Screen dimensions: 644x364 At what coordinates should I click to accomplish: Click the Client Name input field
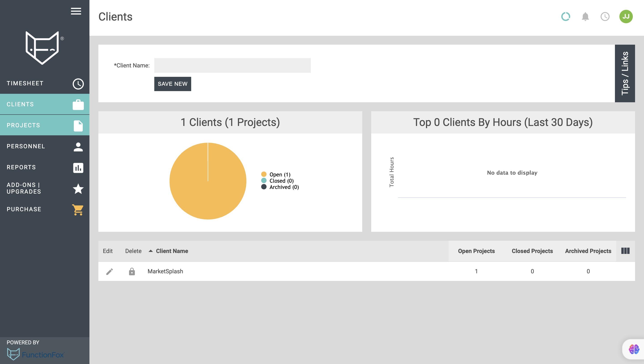(232, 65)
